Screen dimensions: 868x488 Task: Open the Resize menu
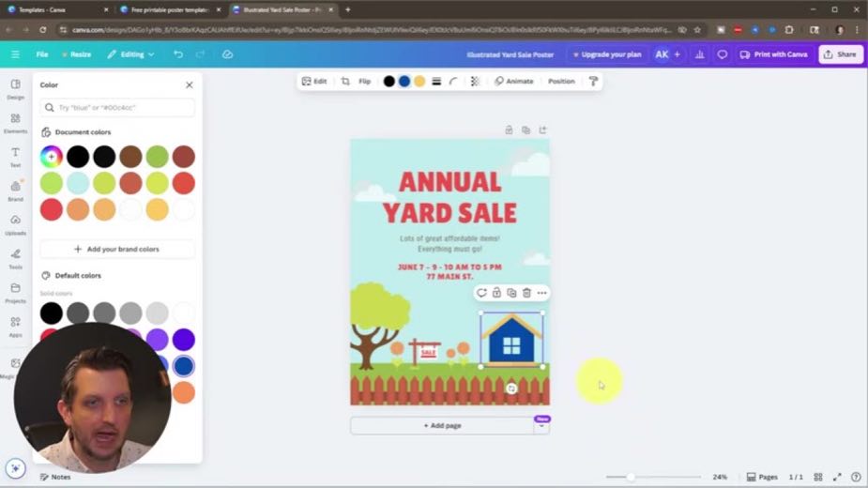click(x=76, y=54)
